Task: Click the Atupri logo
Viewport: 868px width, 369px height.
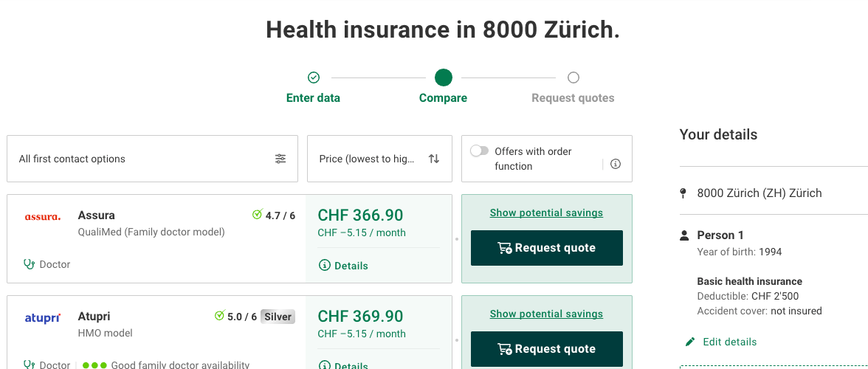Action: pos(43,318)
